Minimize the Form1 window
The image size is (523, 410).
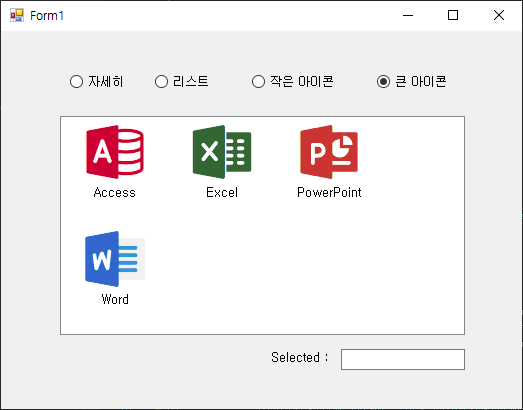click(408, 15)
